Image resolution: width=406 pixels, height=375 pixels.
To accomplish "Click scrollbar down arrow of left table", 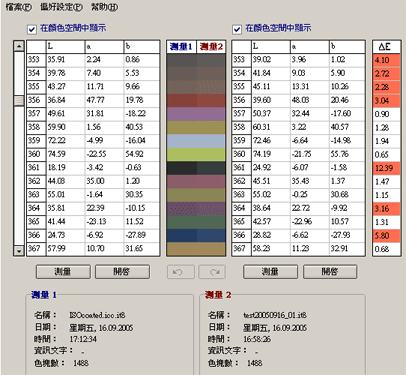I will pos(19,251).
